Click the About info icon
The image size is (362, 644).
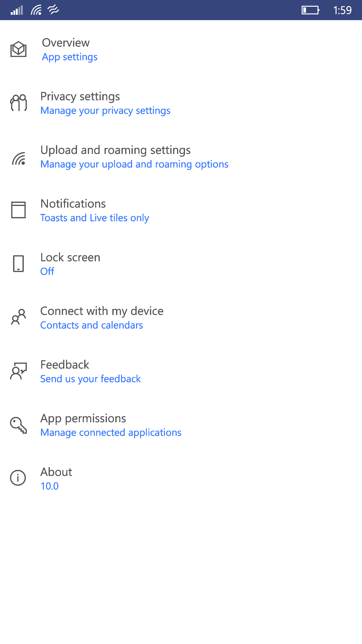18,478
